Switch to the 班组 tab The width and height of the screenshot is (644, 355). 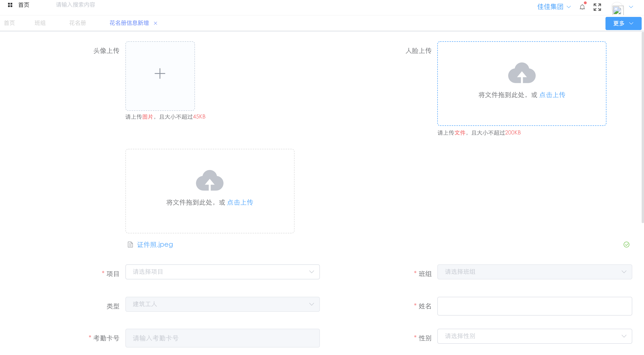click(x=40, y=23)
